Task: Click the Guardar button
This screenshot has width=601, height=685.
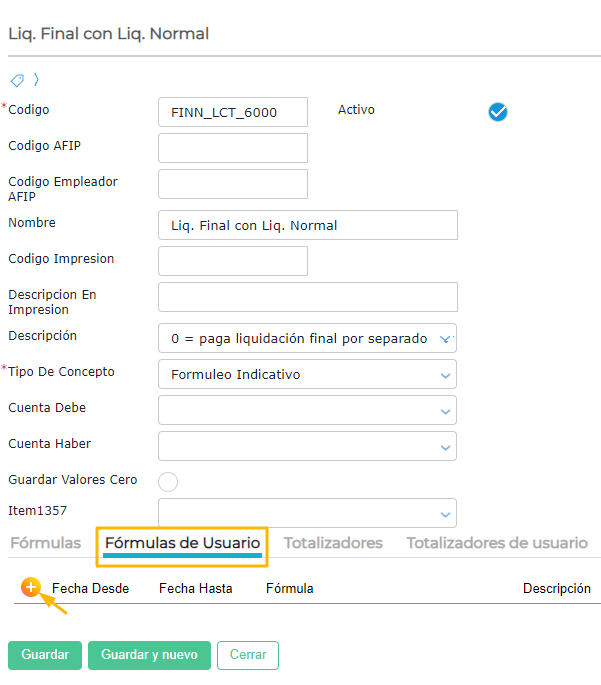Action: pyautogui.click(x=44, y=655)
